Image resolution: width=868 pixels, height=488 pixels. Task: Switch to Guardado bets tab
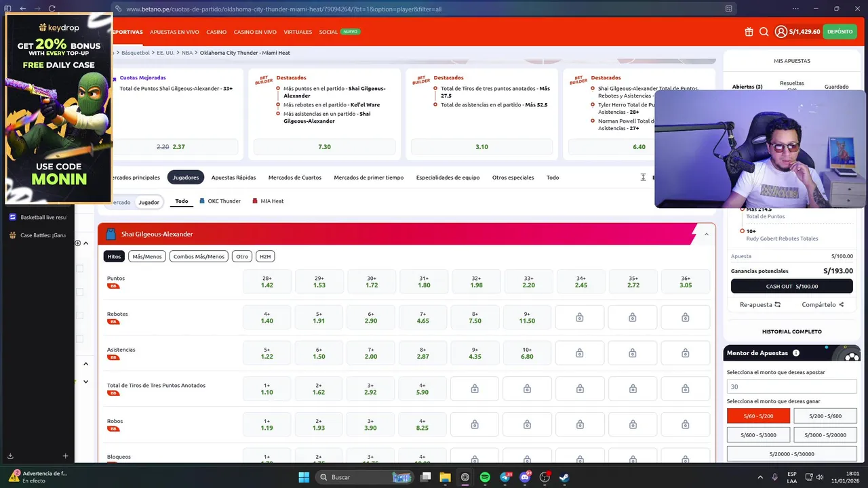pos(836,87)
